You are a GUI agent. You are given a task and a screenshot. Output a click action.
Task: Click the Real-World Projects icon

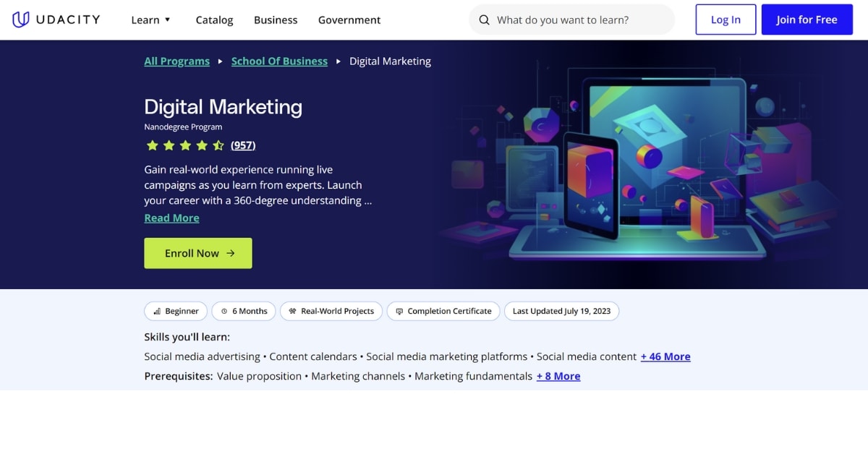coord(292,312)
